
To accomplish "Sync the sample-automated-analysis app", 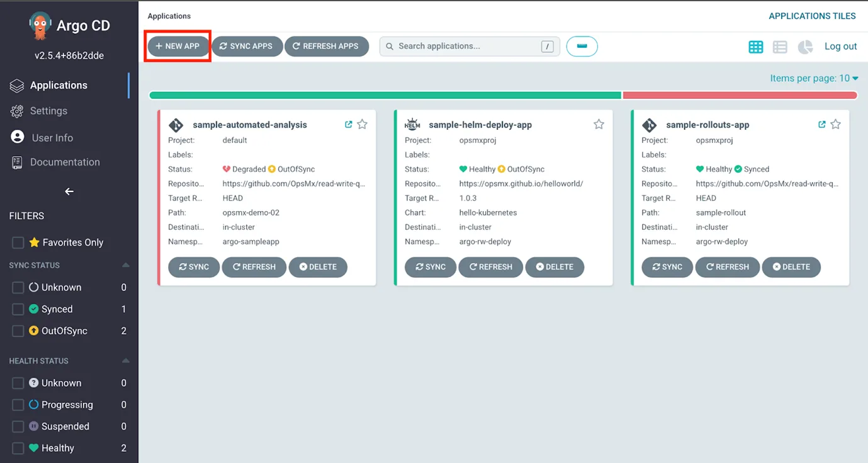I will point(194,267).
